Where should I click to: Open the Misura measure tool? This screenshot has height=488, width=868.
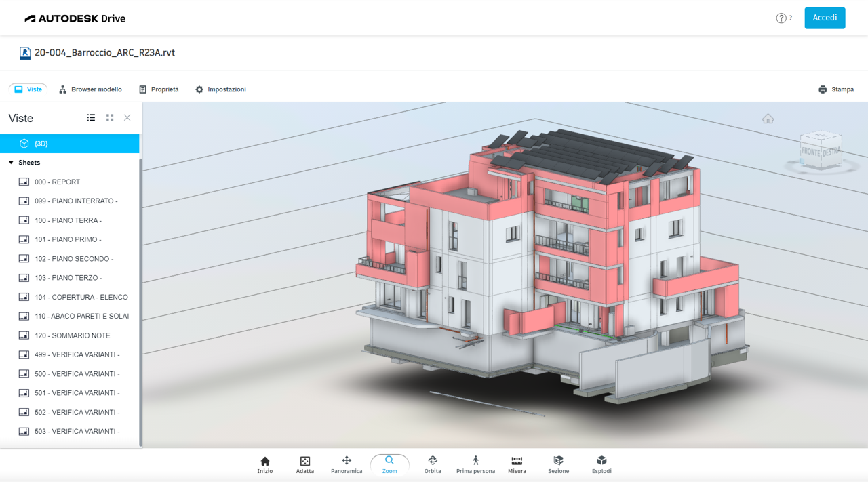[x=517, y=464]
